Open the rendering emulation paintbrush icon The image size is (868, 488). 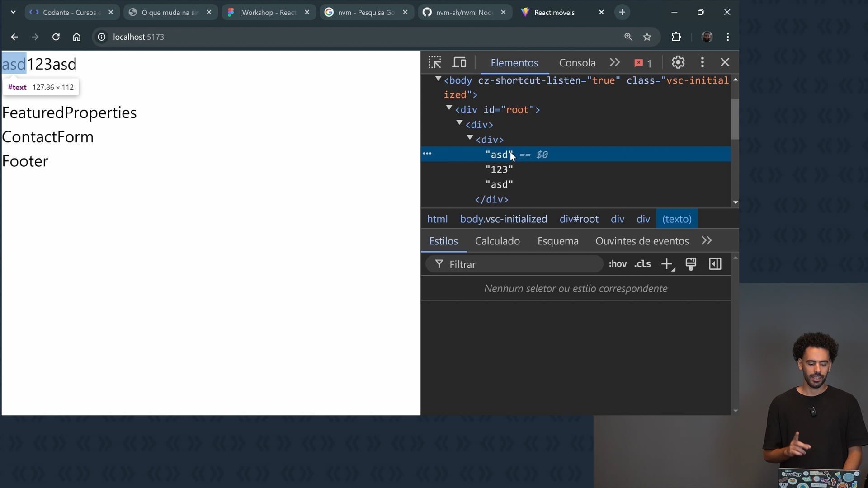691,264
